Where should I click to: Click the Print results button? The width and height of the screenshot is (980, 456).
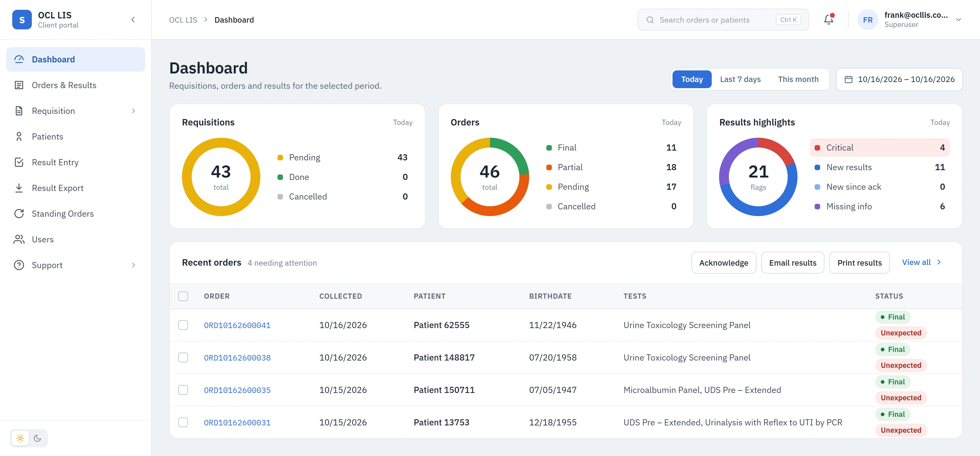(859, 263)
